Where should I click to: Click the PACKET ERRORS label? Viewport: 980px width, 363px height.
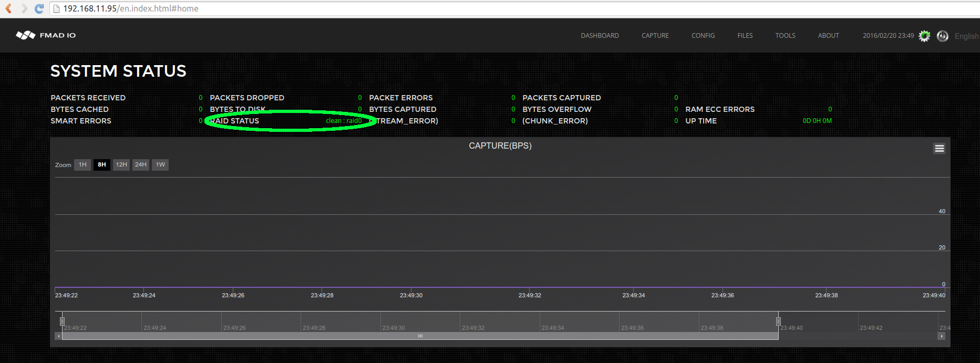(x=401, y=98)
